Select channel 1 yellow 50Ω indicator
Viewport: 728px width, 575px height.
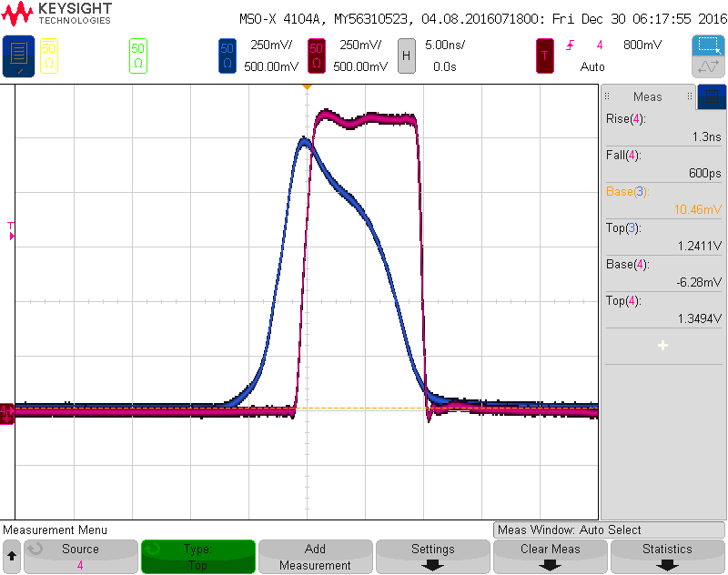[x=49, y=55]
